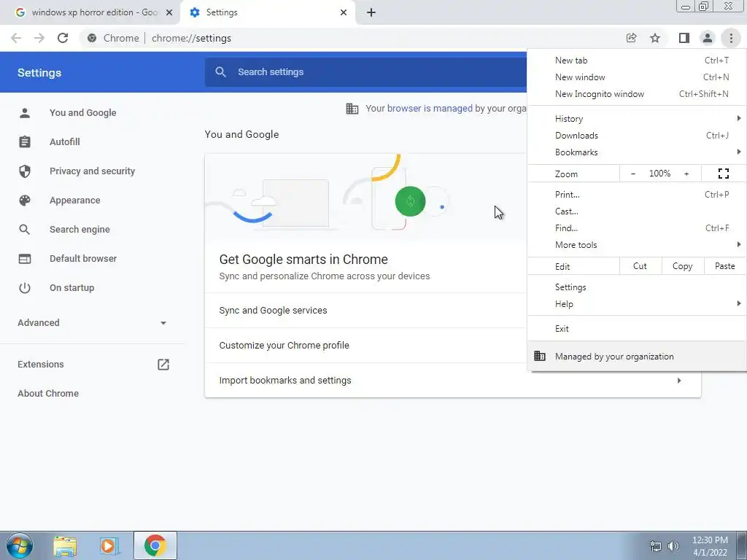Screen dimensions: 747x560
Task: Click the site info Chrome icon
Action: pos(92,38)
